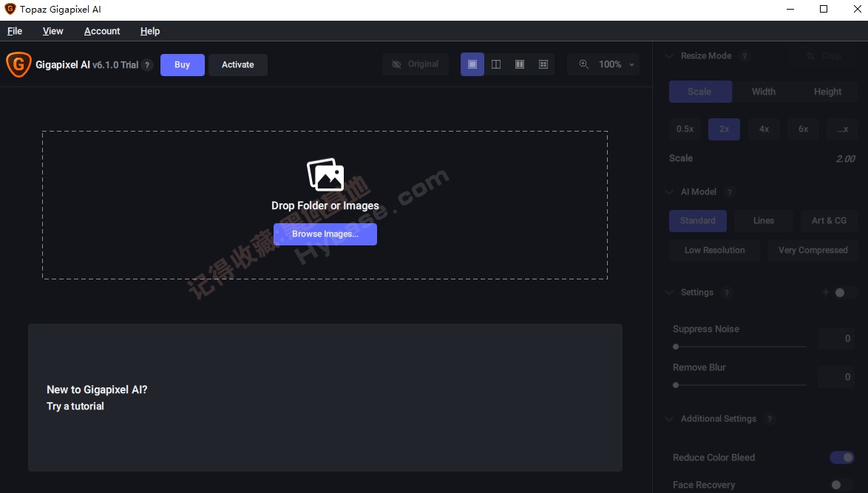This screenshot has height=493, width=868.
Task: Open the Resize Mode help icon
Action: pyautogui.click(x=745, y=56)
